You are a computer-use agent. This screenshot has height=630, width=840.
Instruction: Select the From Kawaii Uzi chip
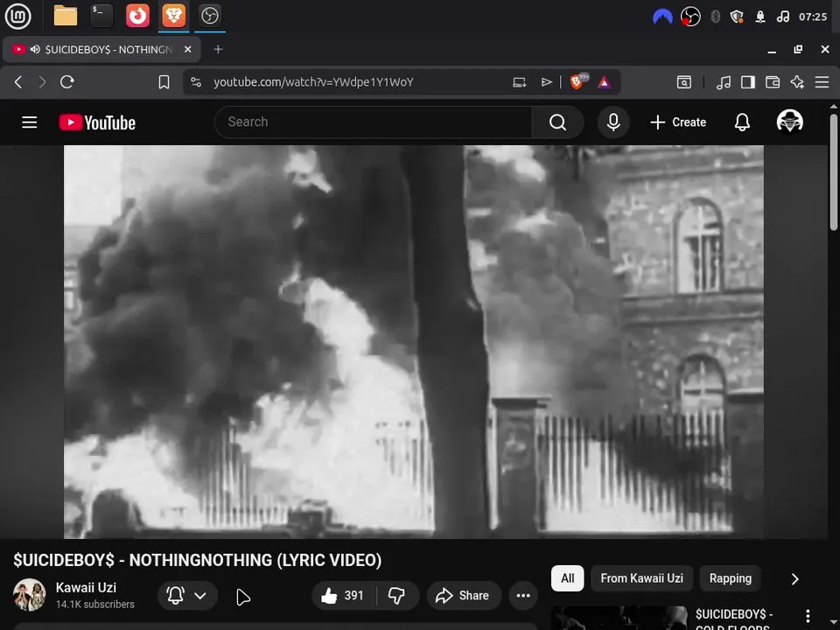(x=641, y=578)
